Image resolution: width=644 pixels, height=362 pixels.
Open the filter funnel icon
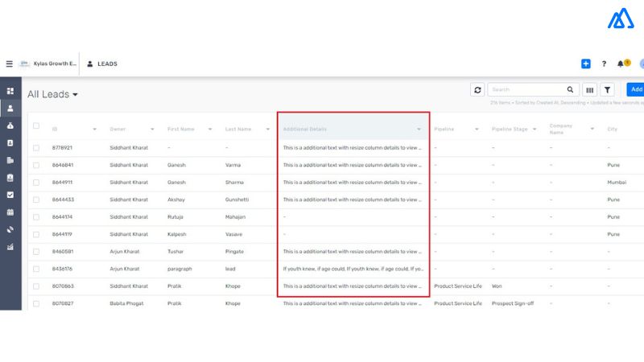point(608,90)
